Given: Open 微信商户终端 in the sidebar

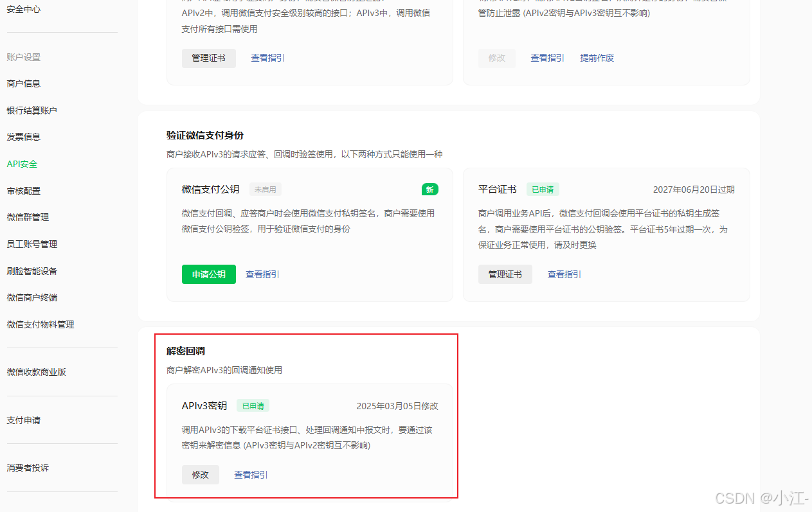Looking at the screenshot, I should tap(32, 297).
